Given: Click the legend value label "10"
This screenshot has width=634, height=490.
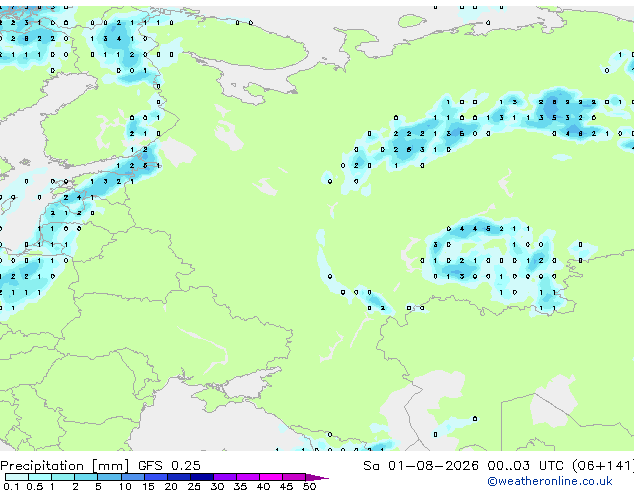Looking at the screenshot, I should click(x=125, y=486).
